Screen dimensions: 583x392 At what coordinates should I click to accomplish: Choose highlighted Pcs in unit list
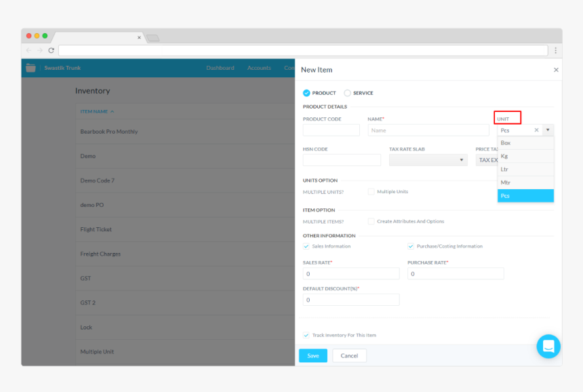click(525, 195)
